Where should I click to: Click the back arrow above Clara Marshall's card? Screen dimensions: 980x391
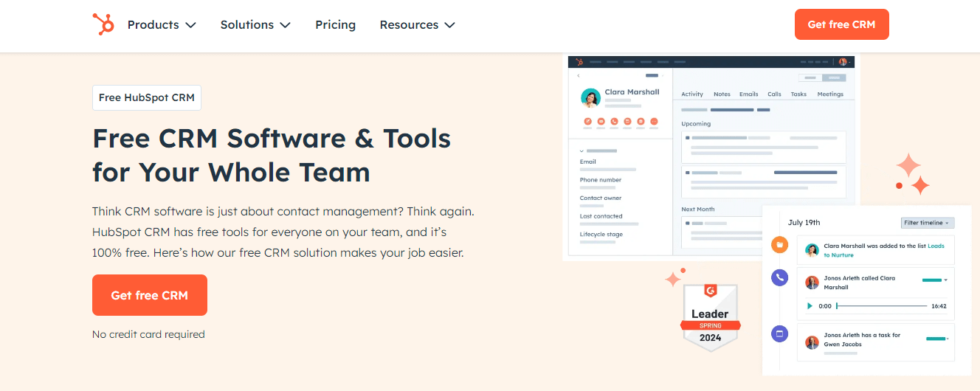pos(579,76)
